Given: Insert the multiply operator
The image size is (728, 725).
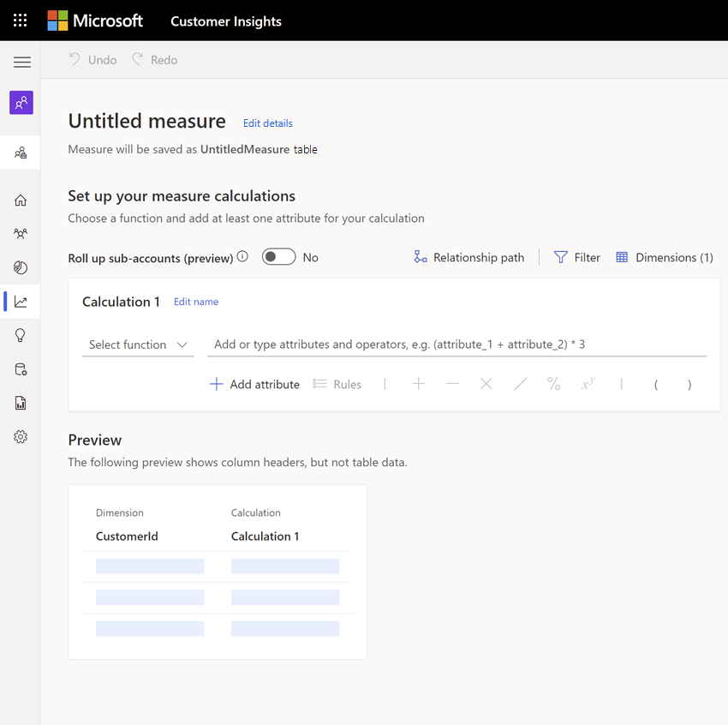Looking at the screenshot, I should pyautogui.click(x=486, y=384).
